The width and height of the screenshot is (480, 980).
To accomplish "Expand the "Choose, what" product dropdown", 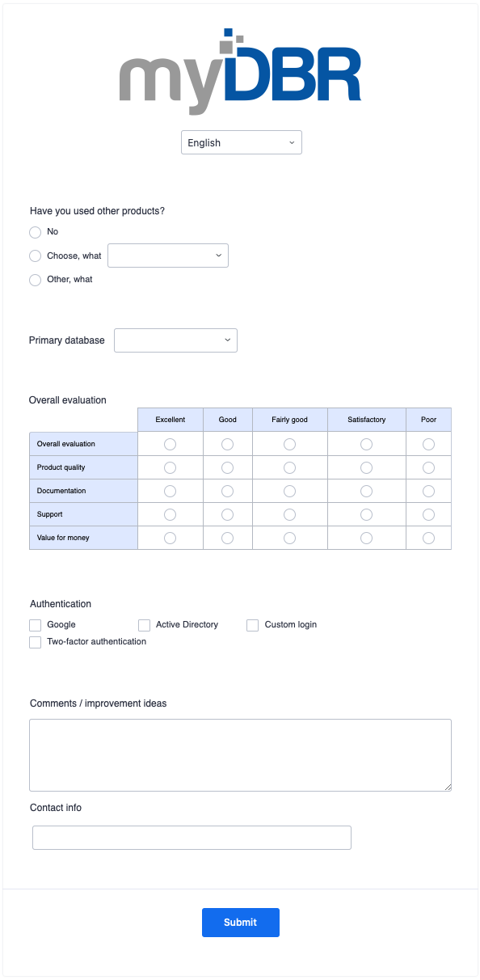I will click(x=168, y=256).
